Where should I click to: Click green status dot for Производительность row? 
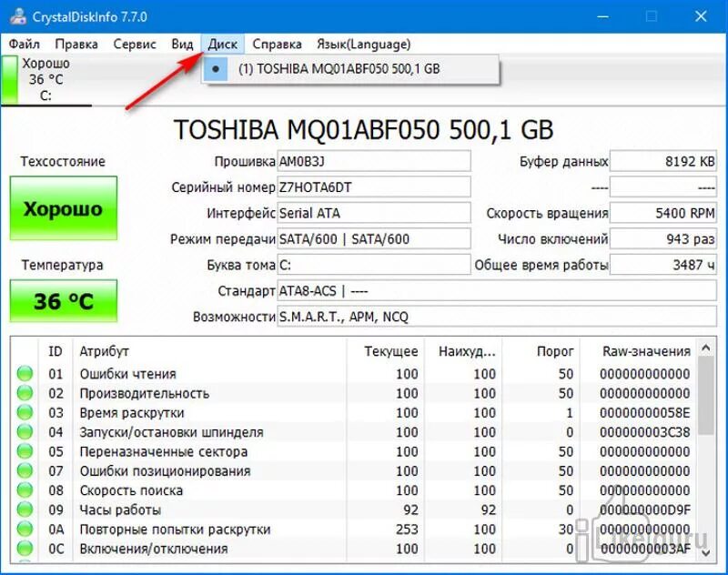coord(25,393)
